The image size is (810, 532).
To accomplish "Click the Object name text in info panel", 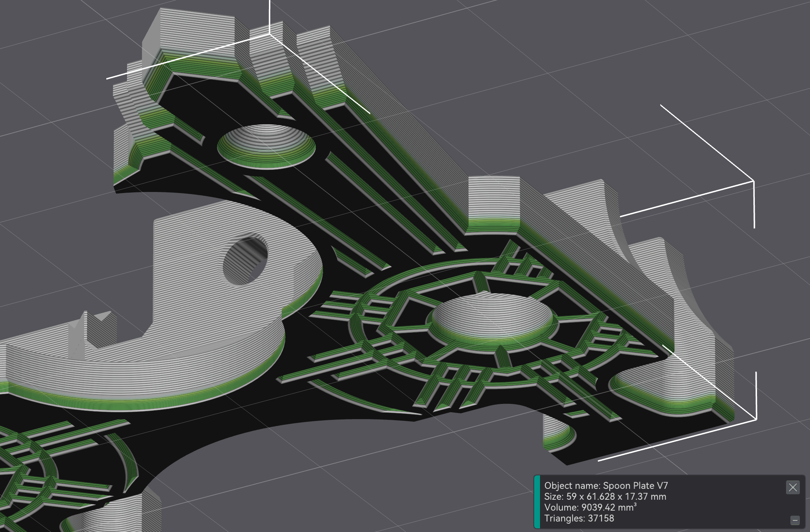I will pyautogui.click(x=606, y=485).
